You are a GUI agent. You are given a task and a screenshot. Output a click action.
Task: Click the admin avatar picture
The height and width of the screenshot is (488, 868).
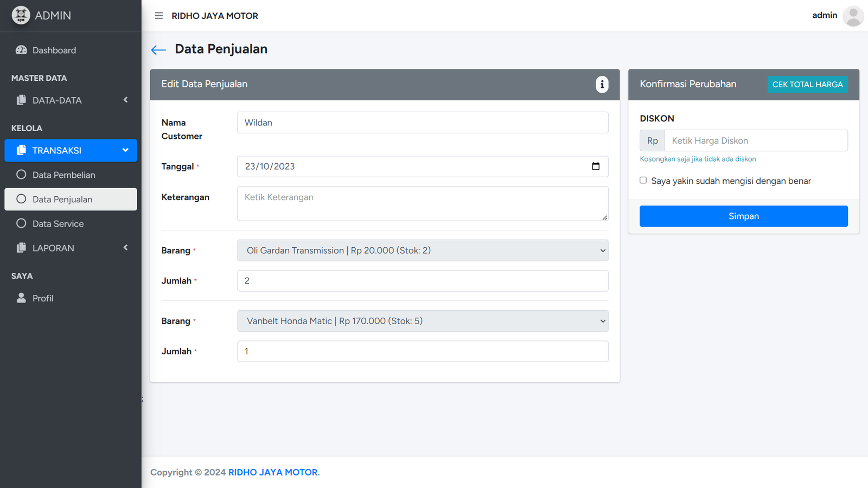pos(853,16)
